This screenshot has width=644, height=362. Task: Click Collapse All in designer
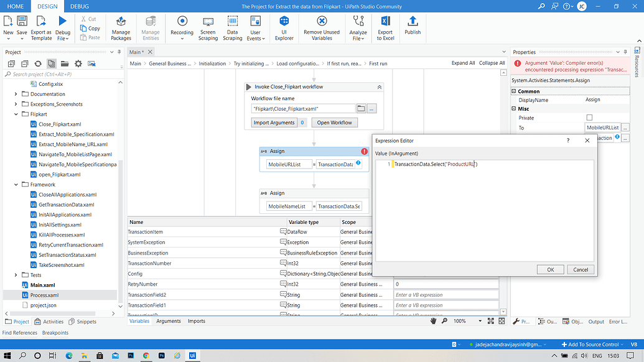point(492,63)
